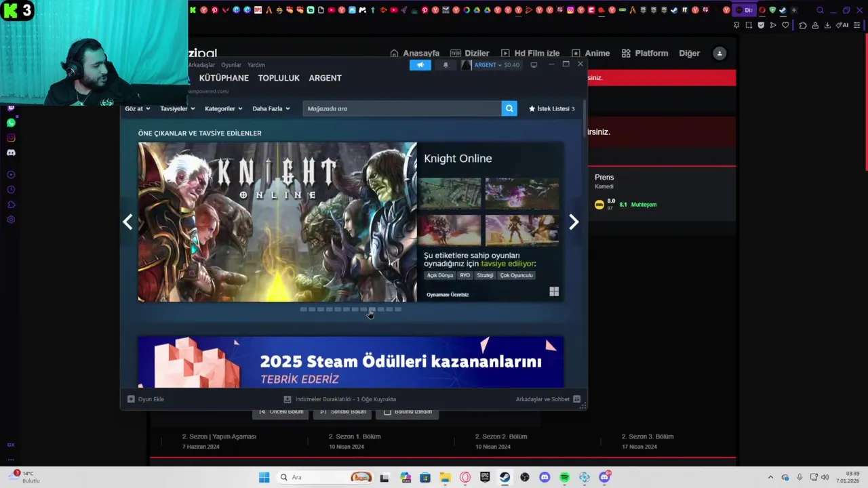Open Arkadaşlar ve Sohbet panel

548,399
